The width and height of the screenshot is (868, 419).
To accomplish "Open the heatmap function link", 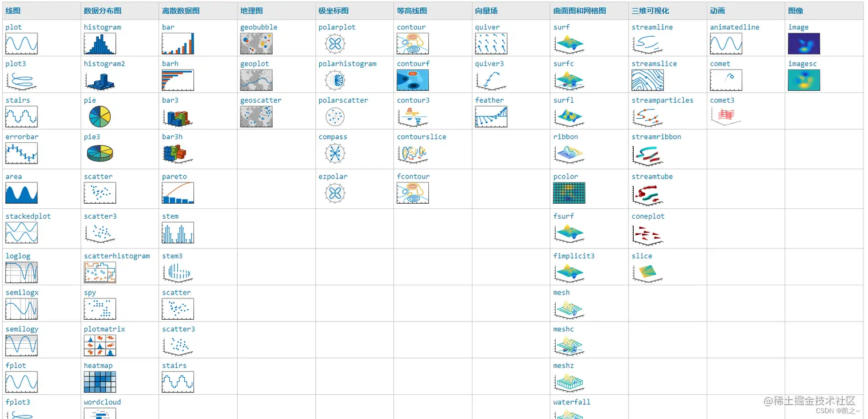I will click(98, 366).
